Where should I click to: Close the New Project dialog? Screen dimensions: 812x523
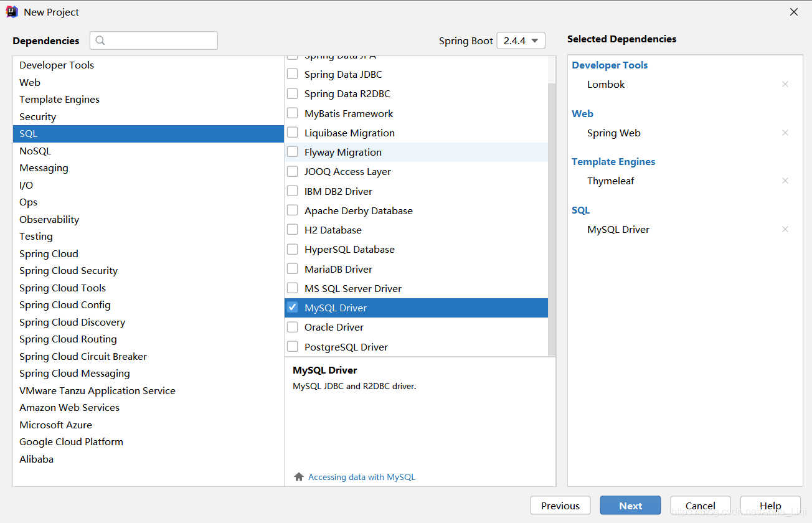pos(794,12)
